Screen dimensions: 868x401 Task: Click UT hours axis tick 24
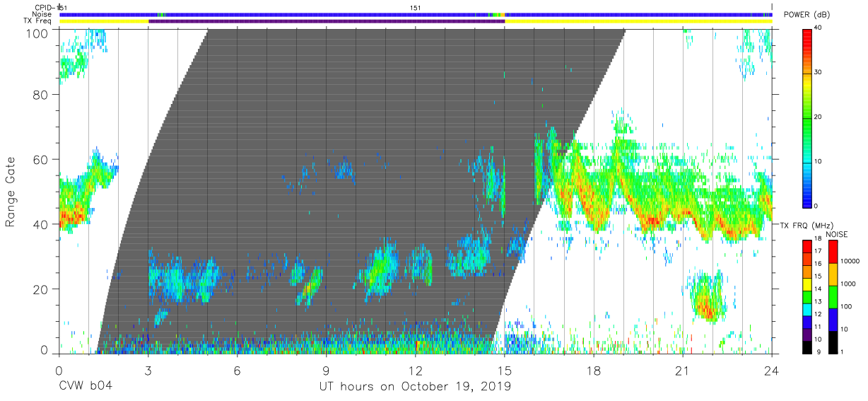tap(772, 370)
